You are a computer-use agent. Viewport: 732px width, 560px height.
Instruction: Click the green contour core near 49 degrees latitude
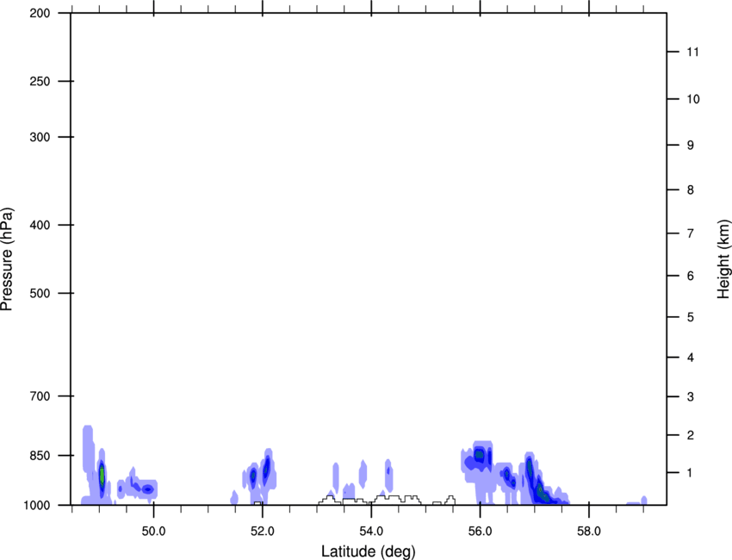pos(102,475)
